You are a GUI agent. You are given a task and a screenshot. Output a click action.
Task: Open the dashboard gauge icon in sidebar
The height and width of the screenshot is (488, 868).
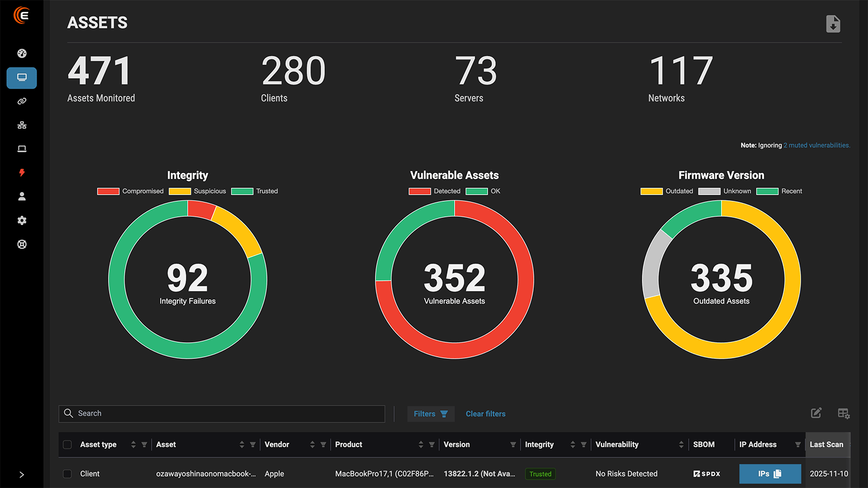pos(22,53)
